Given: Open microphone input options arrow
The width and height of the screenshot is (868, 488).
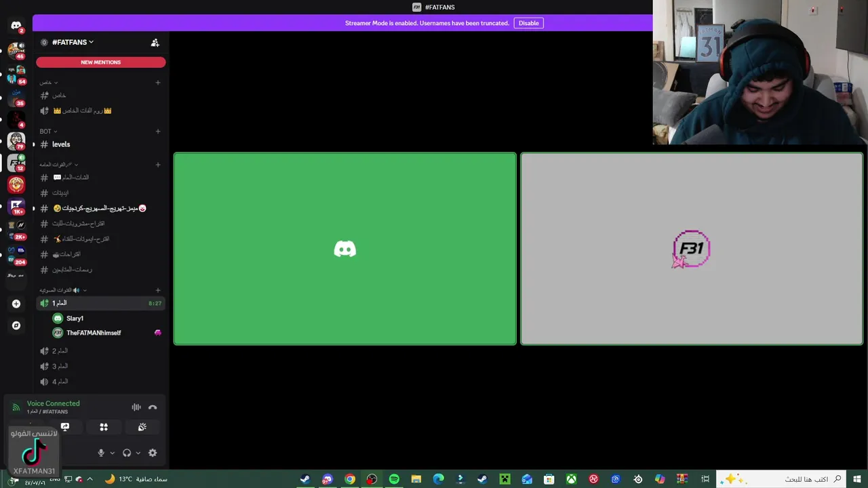Looking at the screenshot, I should 112,453.
